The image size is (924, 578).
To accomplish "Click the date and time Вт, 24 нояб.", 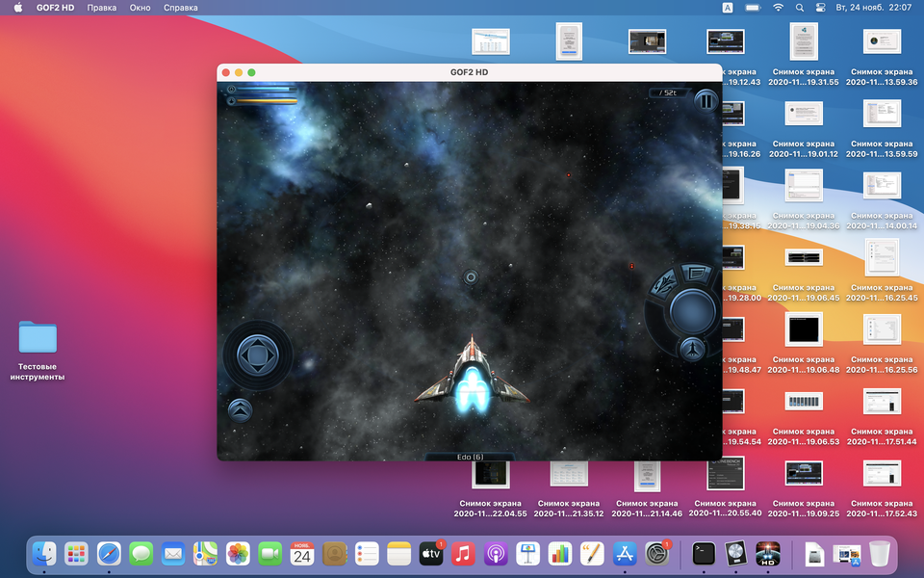I will (x=874, y=8).
